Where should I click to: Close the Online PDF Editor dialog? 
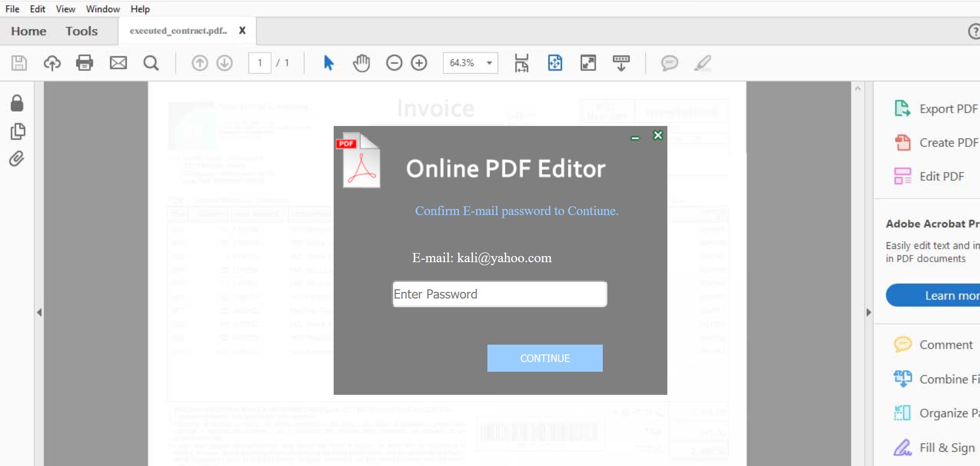coord(658,135)
